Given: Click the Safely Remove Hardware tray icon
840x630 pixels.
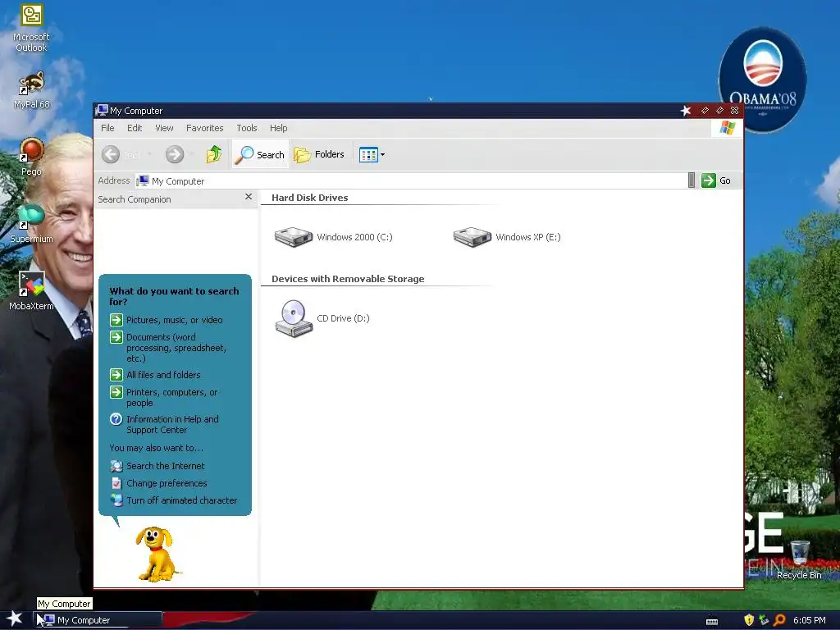Looking at the screenshot, I should 764,620.
